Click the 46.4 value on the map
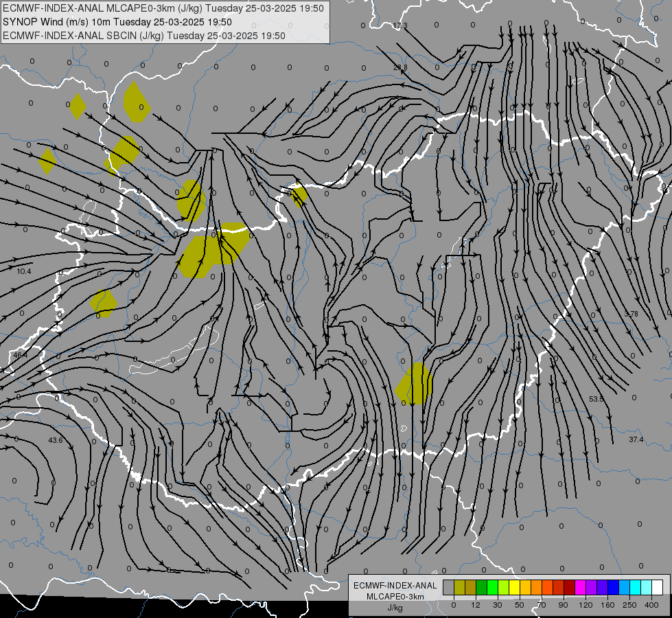 click(20, 355)
